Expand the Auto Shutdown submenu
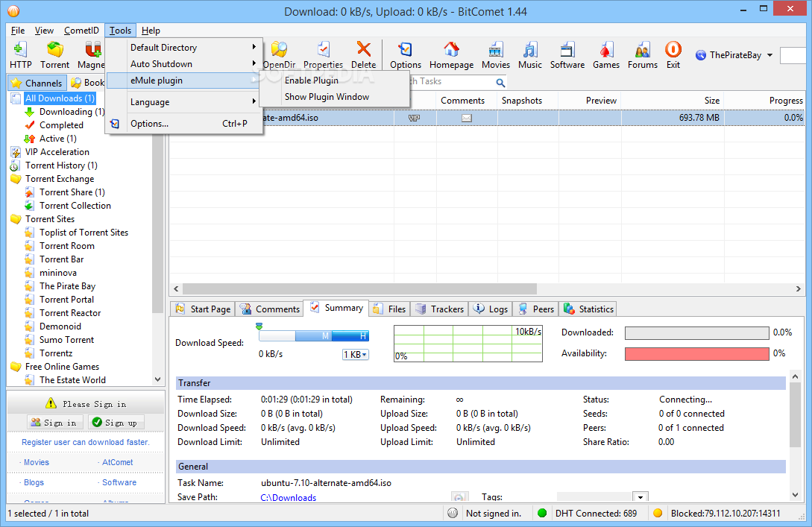812x527 pixels. [x=184, y=64]
